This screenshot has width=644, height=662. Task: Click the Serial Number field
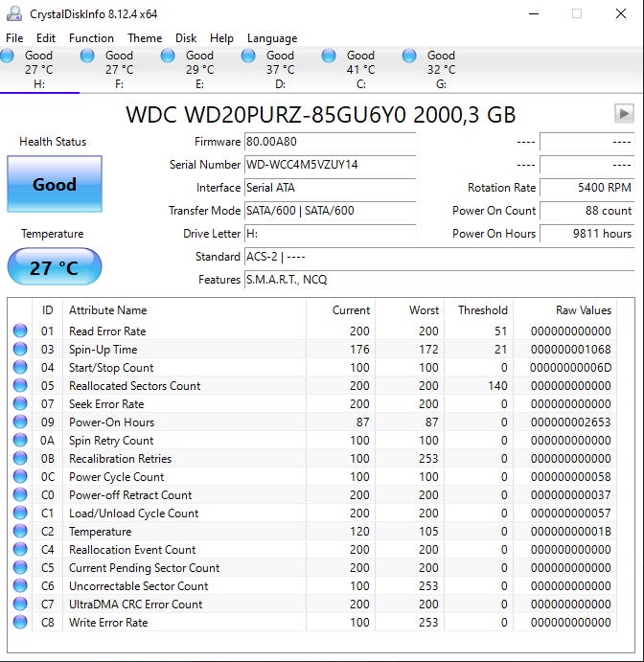click(x=331, y=164)
